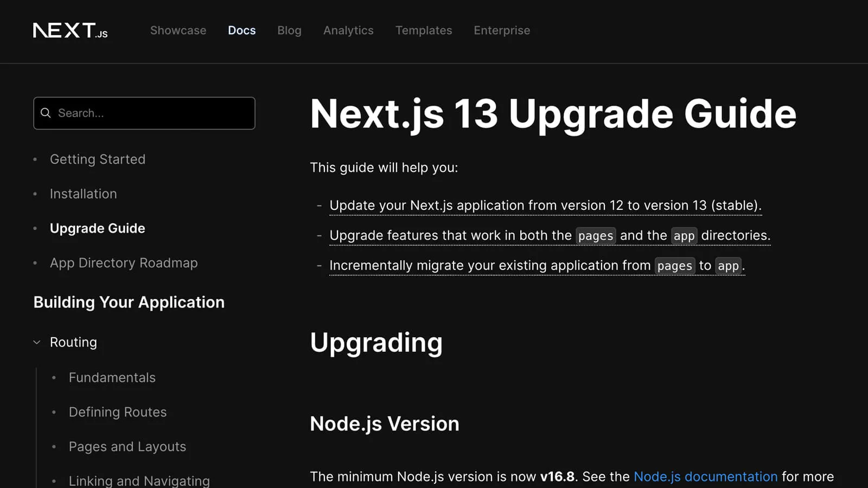The height and width of the screenshot is (488, 868).
Task: Click the Node.js documentation link
Action: coord(705,476)
